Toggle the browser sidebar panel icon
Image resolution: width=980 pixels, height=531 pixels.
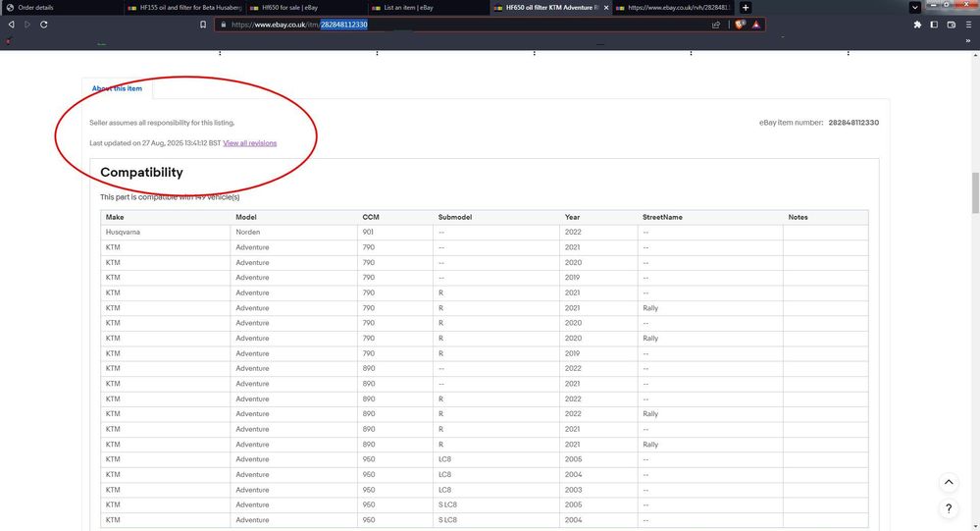pyautogui.click(x=934, y=25)
